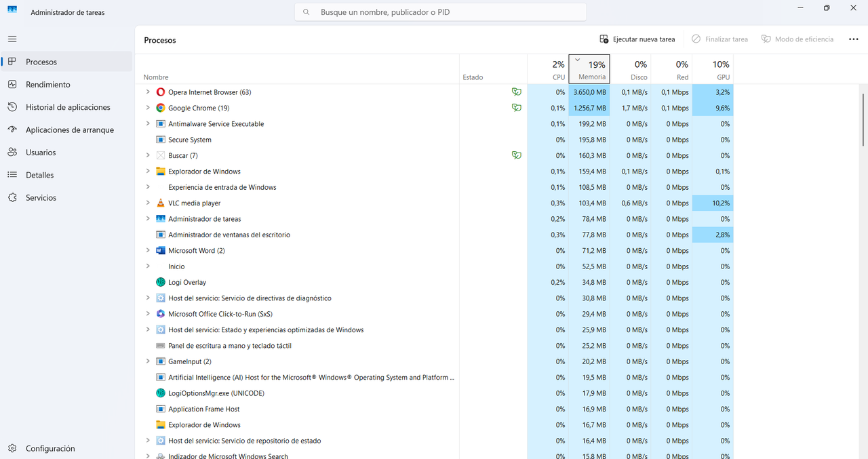Viewport: 868px width, 459px height.
Task: Click the search magnifier icon
Action: tap(307, 12)
